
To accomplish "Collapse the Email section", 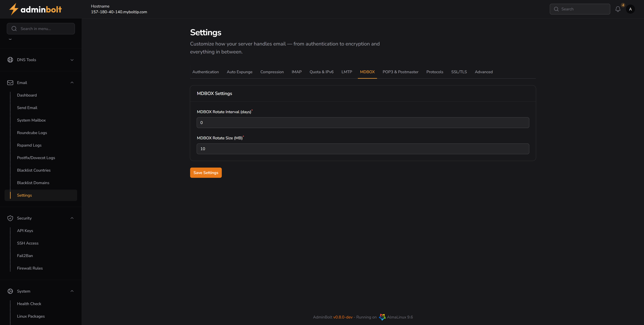I will point(72,82).
